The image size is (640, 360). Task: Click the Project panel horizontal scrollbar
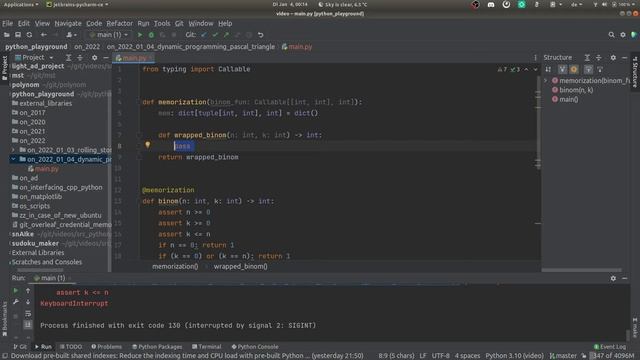pyautogui.click(x=40, y=270)
